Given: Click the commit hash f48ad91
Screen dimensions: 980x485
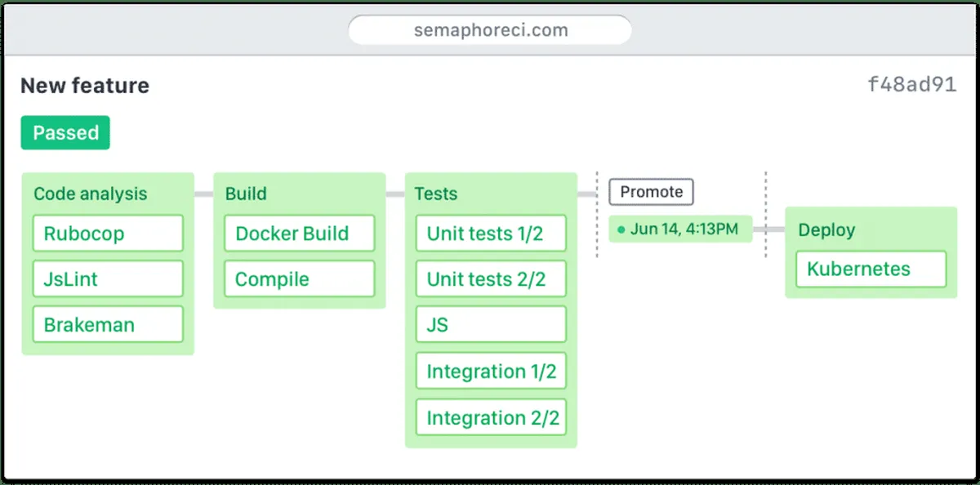Looking at the screenshot, I should (911, 86).
